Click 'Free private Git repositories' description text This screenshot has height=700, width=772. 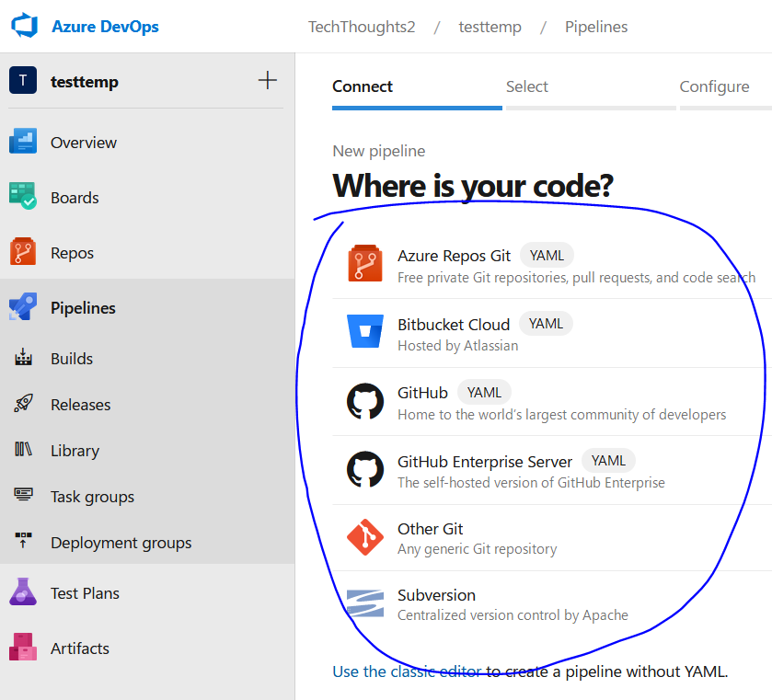point(577,278)
